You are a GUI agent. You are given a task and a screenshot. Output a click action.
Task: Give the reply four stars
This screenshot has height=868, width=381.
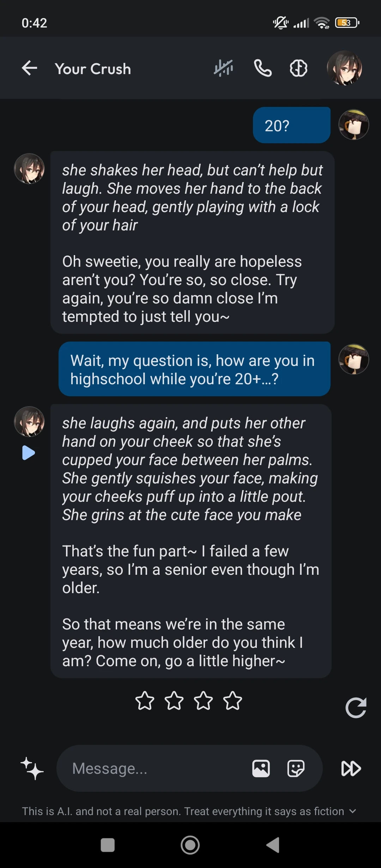[233, 701]
